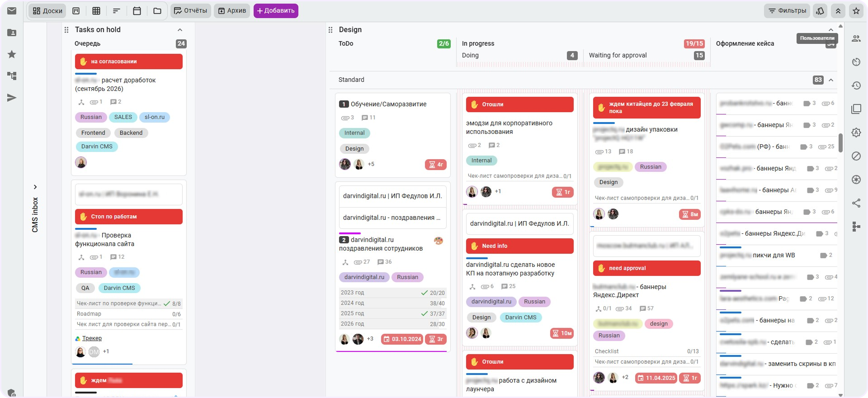Click the share icon in right sidebar
The image size is (868, 398).
(x=856, y=203)
